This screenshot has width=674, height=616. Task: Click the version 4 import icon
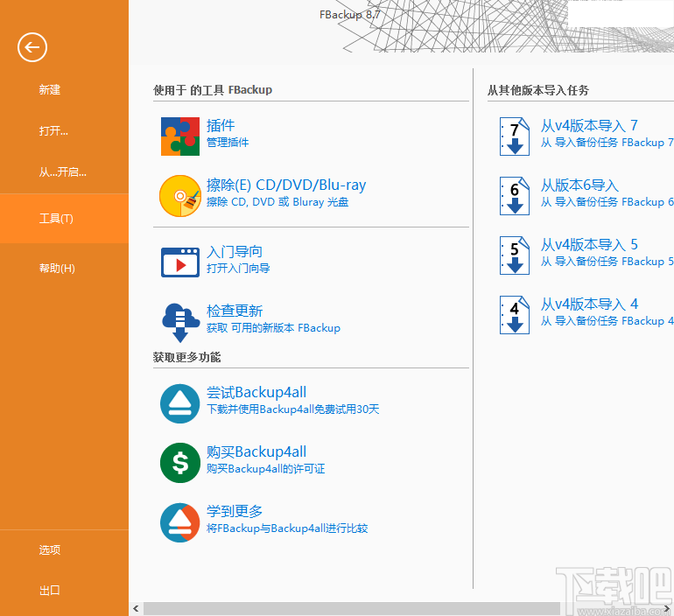point(515,315)
